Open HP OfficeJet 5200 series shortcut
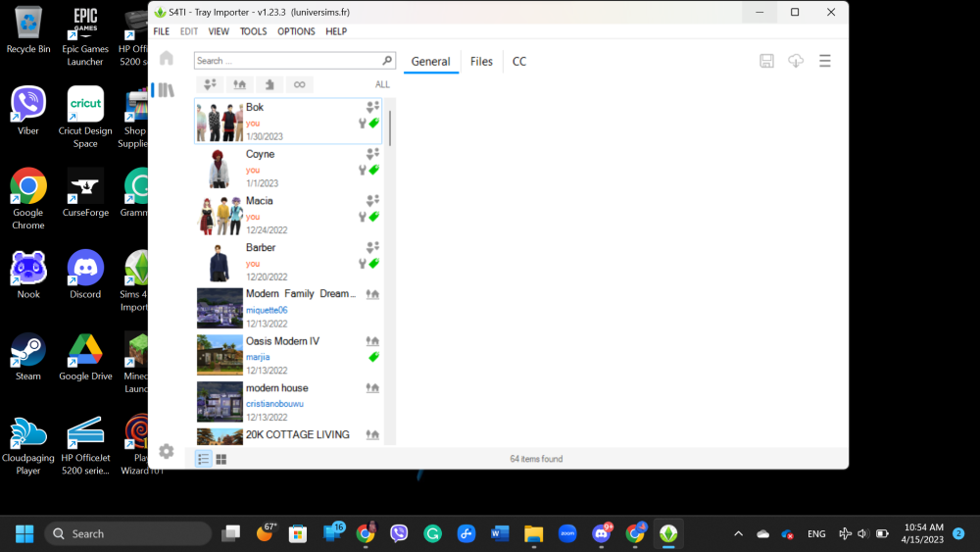980x552 pixels. (x=85, y=444)
